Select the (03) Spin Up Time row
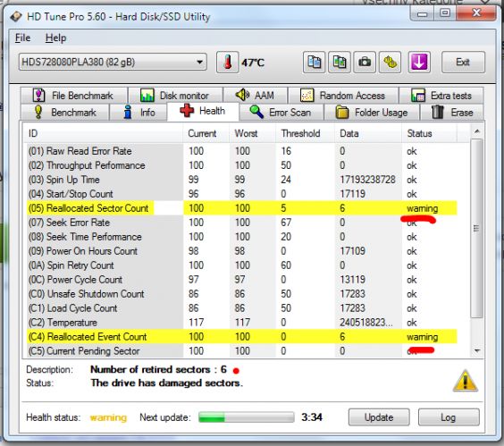 (x=241, y=180)
